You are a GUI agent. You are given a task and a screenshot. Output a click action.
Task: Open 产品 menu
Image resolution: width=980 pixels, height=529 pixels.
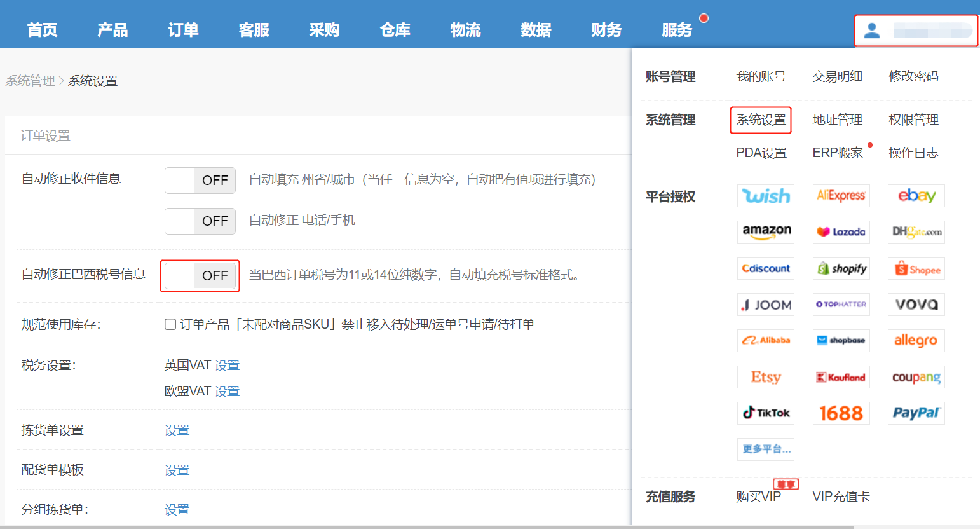(x=113, y=30)
